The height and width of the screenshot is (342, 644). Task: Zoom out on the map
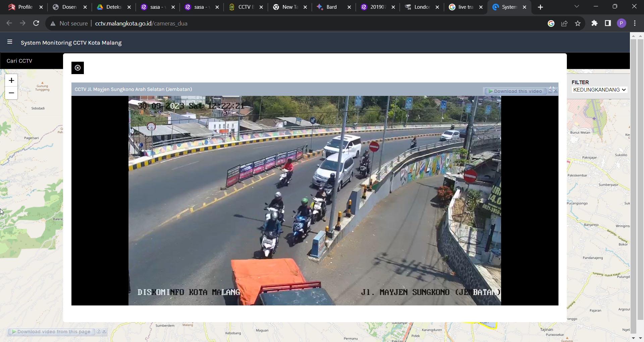pos(11,93)
